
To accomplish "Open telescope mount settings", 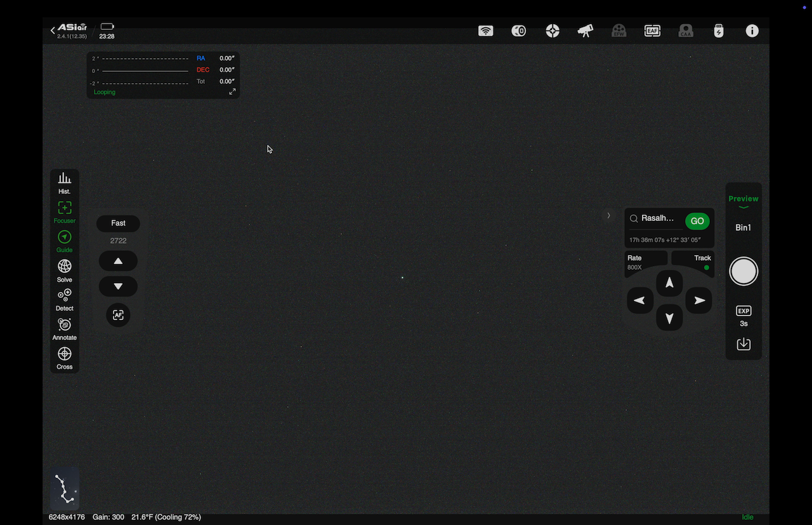I will [x=586, y=31].
